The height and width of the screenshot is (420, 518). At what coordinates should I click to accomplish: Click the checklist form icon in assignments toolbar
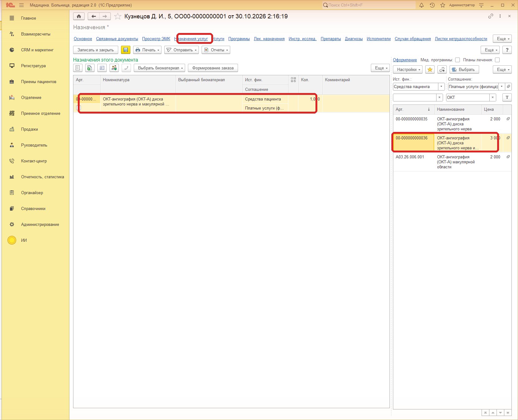click(x=102, y=68)
